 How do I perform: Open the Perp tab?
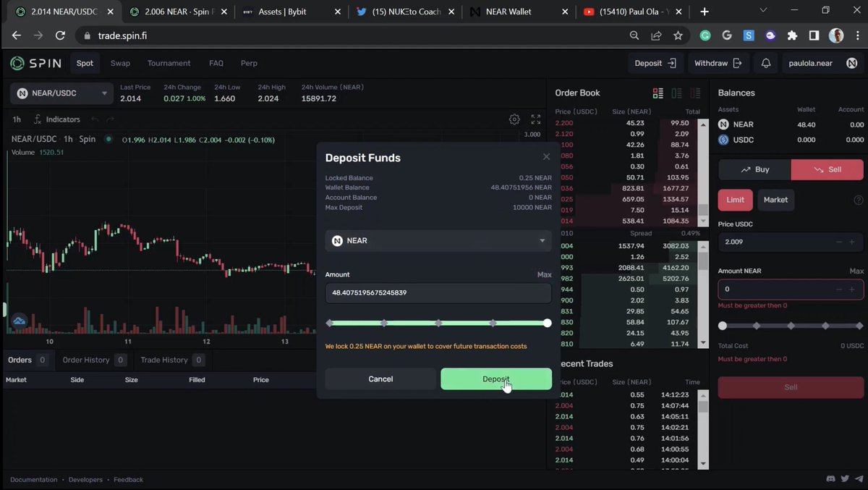249,63
